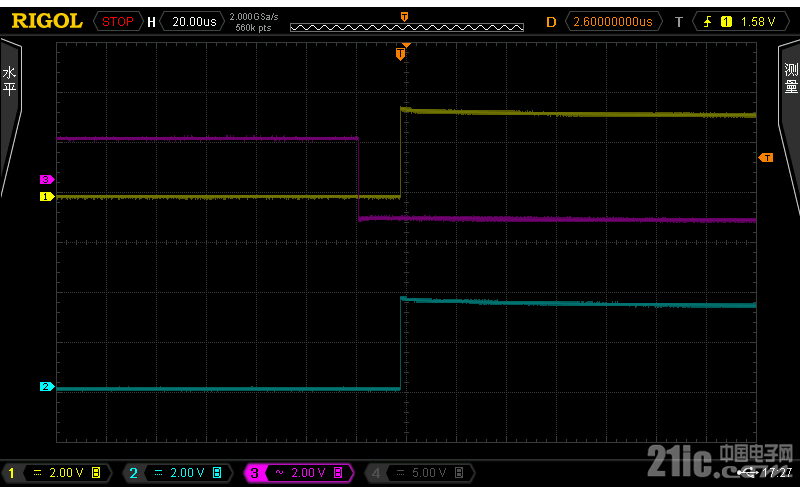The height and width of the screenshot is (487, 801).
Task: Click the orange D delay label
Action: pyautogui.click(x=551, y=22)
